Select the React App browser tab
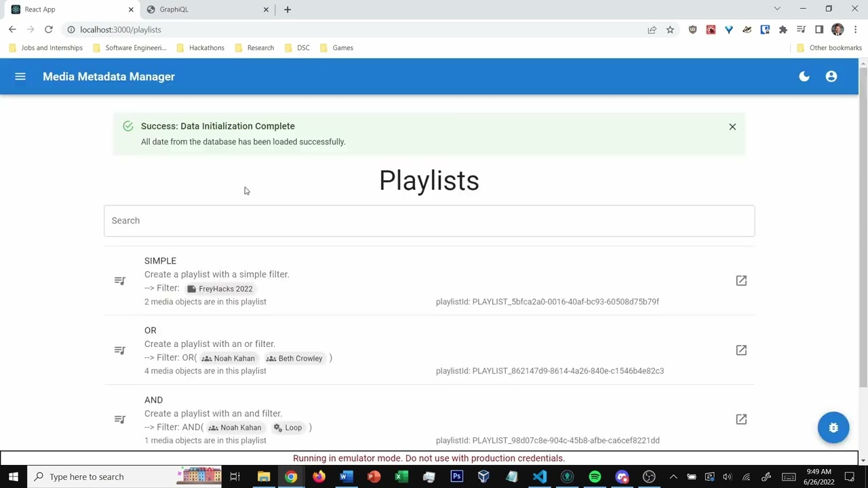Screen dimensions: 868x488 click(71, 9)
